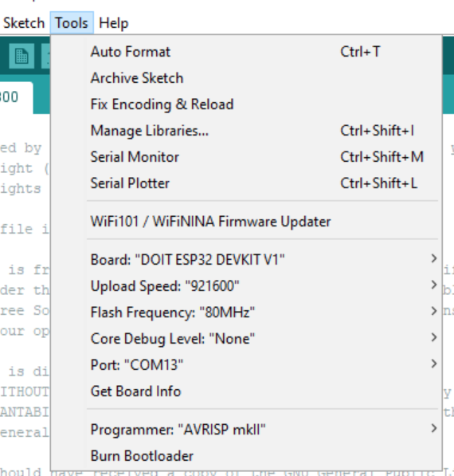Expand the Programmer AVRISP mkII submenu
The height and width of the screenshot is (476, 454).
pyautogui.click(x=246, y=430)
